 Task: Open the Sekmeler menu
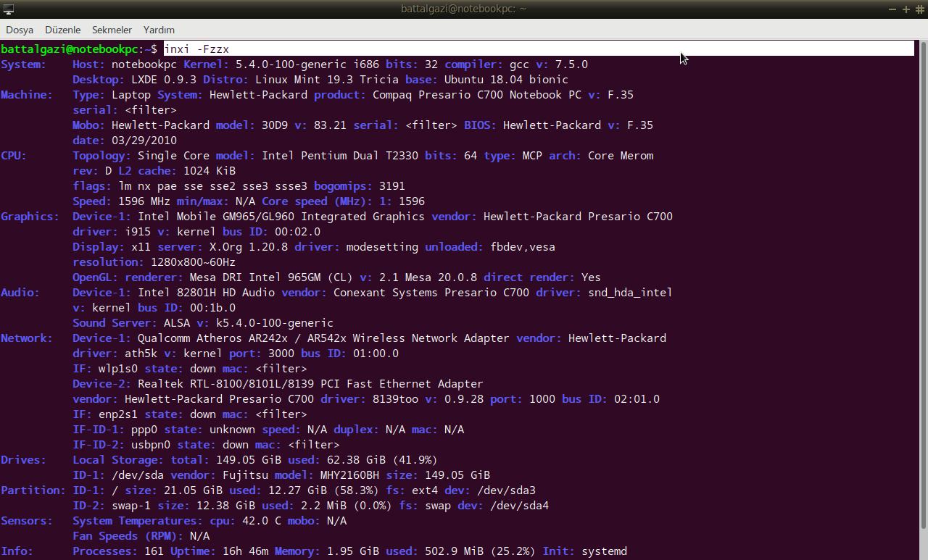pyautogui.click(x=112, y=30)
